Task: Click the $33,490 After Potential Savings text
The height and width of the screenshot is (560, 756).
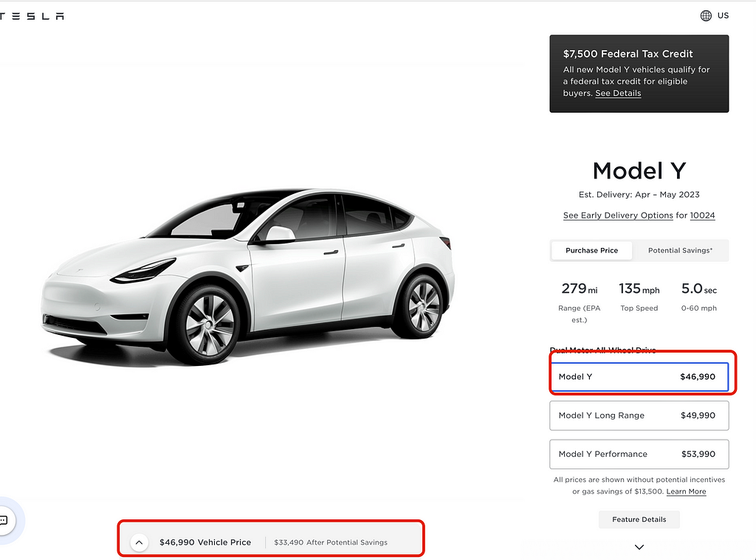Action: click(x=331, y=542)
